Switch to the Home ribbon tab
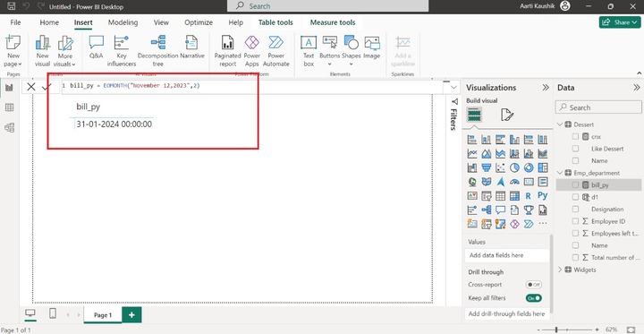644x334 pixels. (x=49, y=22)
